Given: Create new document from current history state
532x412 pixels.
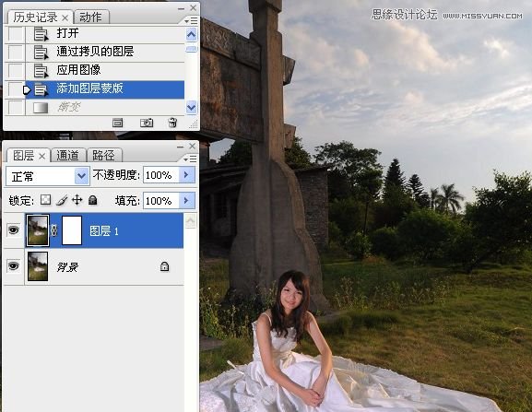Looking at the screenshot, I should click(x=118, y=123).
